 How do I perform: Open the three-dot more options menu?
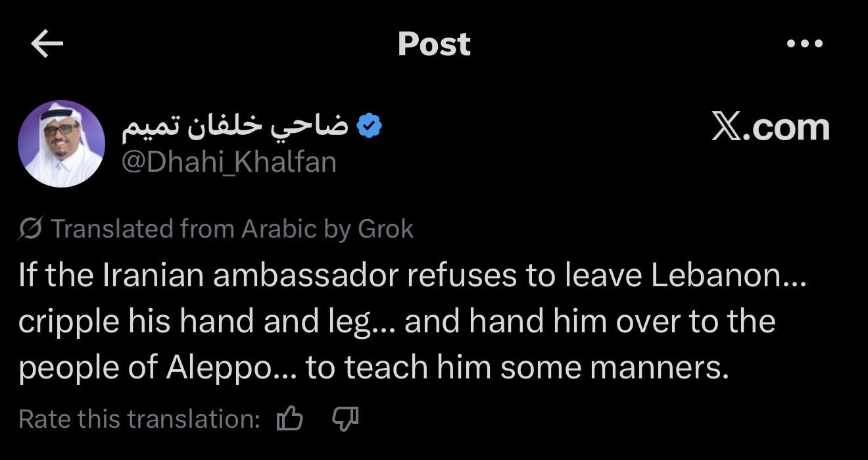click(804, 44)
